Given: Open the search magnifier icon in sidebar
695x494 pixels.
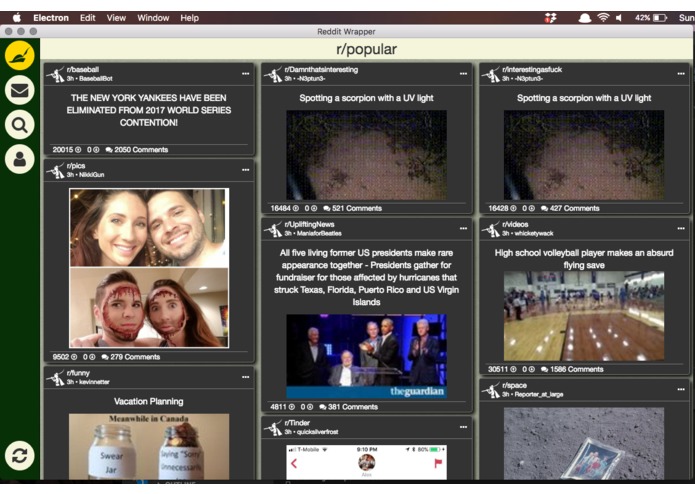Looking at the screenshot, I should click(x=20, y=124).
